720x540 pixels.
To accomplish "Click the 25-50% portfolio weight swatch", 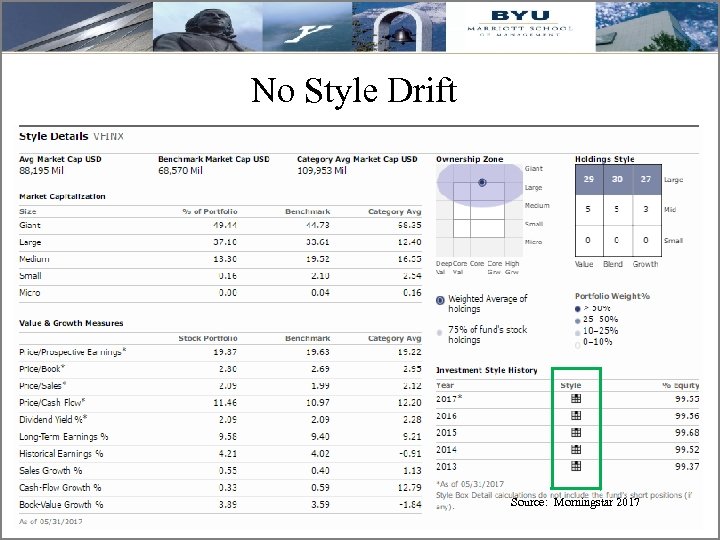I will (x=578, y=321).
